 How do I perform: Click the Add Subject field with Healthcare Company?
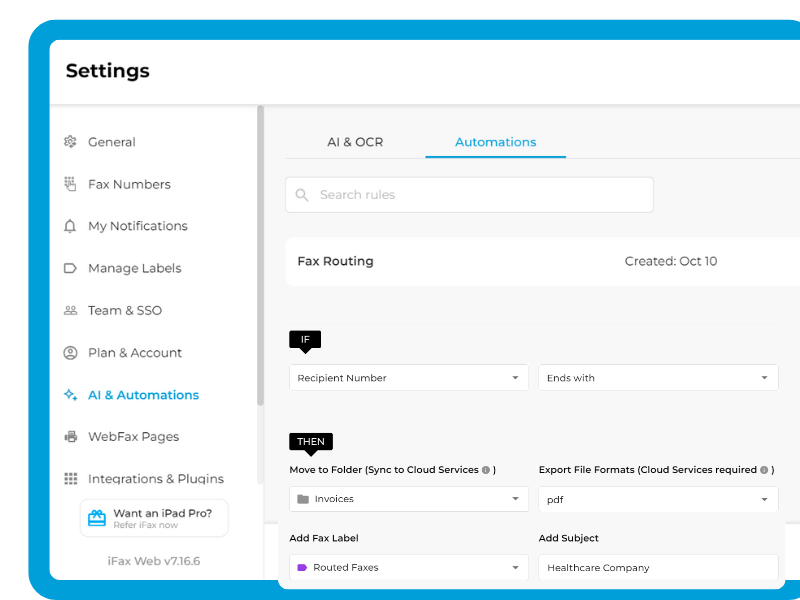pos(658,567)
